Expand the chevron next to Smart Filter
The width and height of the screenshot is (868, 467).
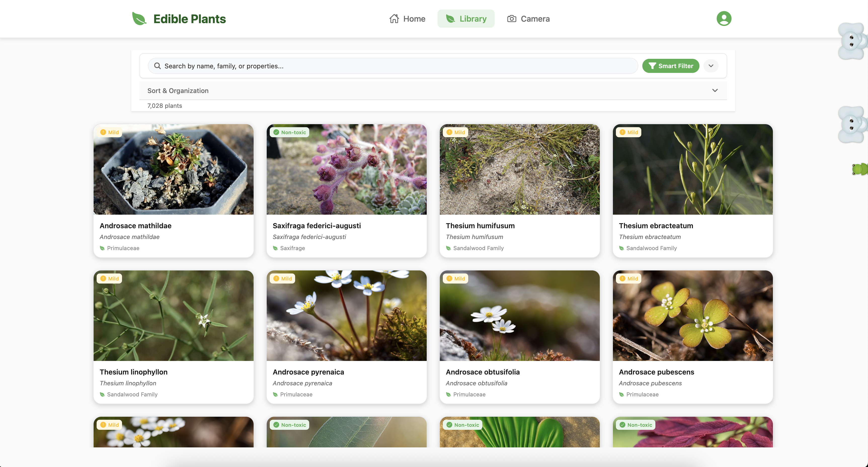tap(711, 66)
